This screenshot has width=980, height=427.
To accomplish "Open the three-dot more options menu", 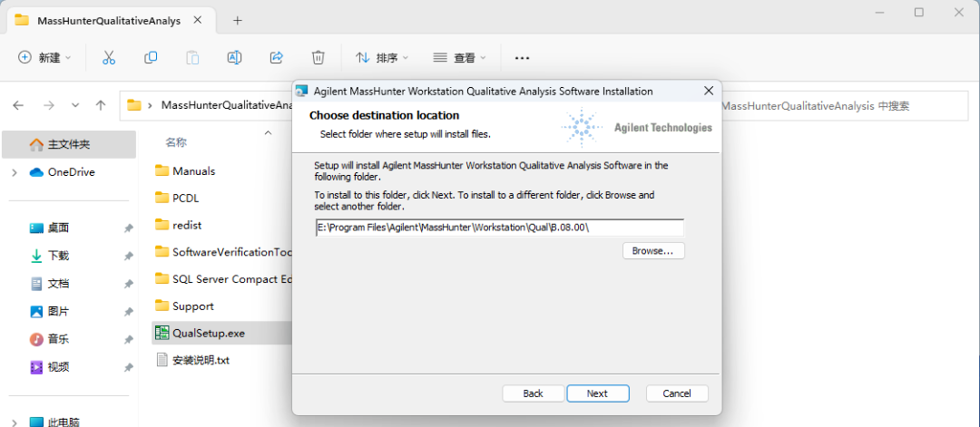I will coord(522,57).
